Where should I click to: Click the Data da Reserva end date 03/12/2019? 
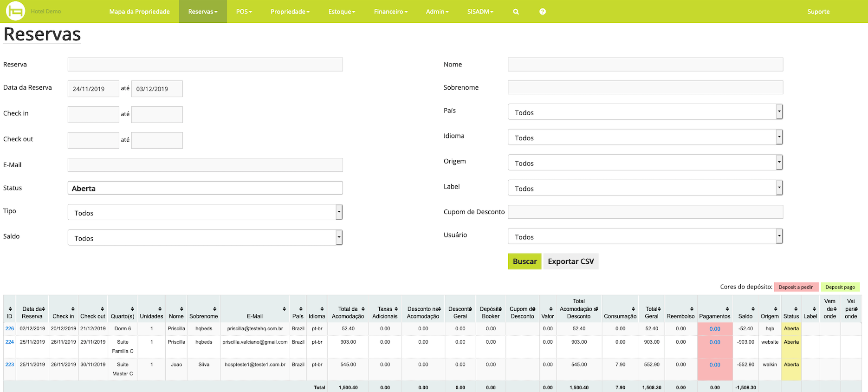pos(157,89)
